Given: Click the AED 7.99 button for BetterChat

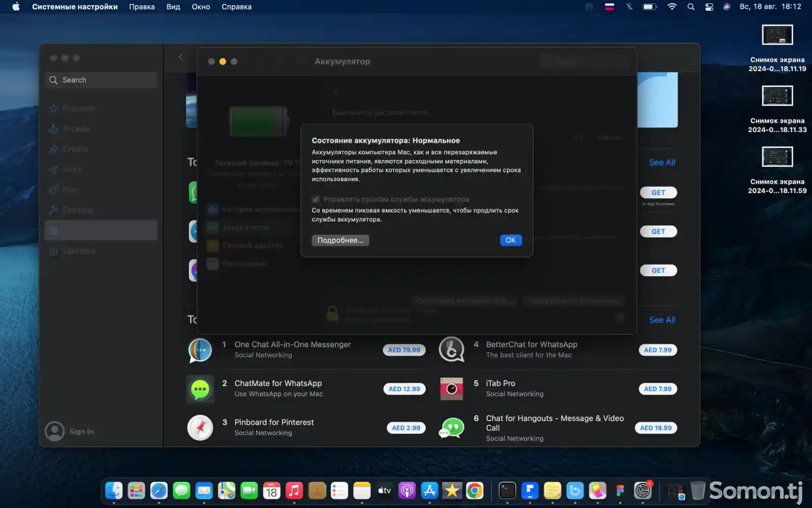Looking at the screenshot, I should click(658, 350).
